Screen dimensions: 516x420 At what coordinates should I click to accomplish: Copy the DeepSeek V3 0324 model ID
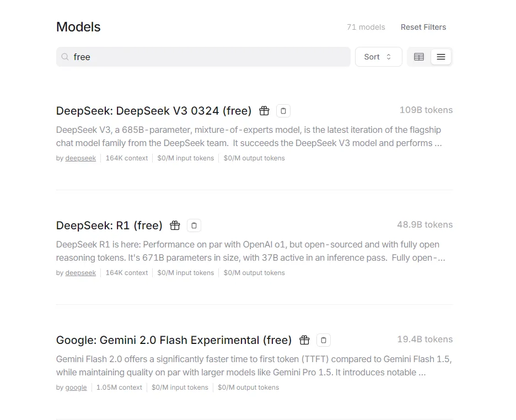(x=283, y=111)
